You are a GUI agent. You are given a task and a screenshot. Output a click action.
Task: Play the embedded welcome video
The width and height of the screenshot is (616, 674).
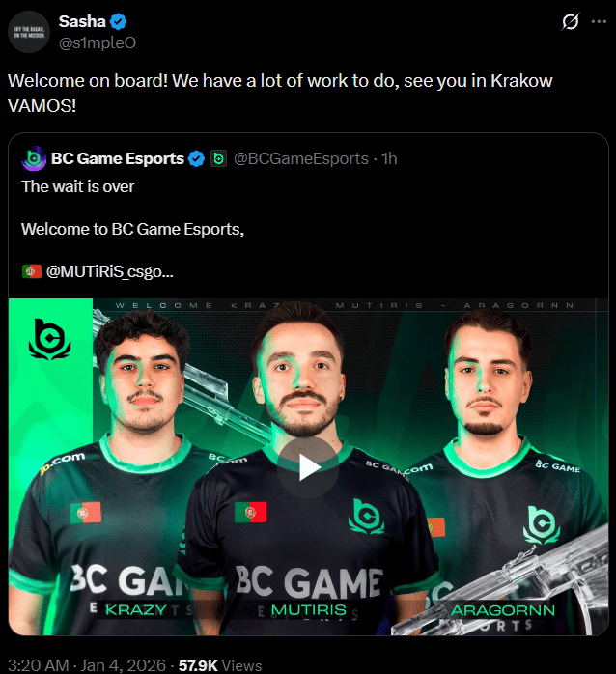[x=308, y=467]
